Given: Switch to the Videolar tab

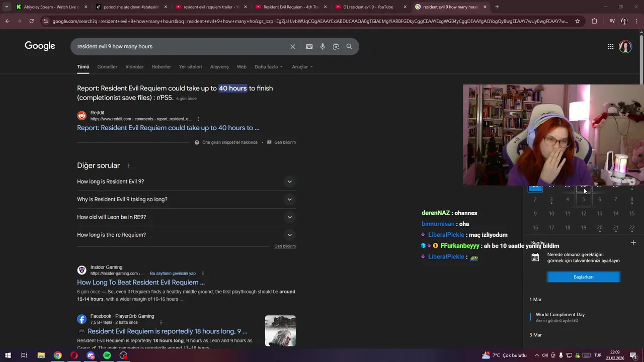Looking at the screenshot, I should point(134,67).
